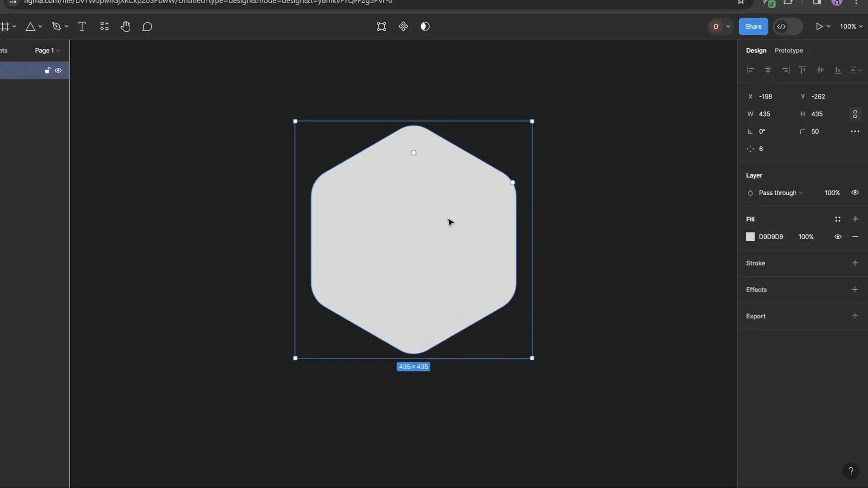Screen dimensions: 868x488
Task: Align the hexagon horizontally centered
Action: [768, 70]
